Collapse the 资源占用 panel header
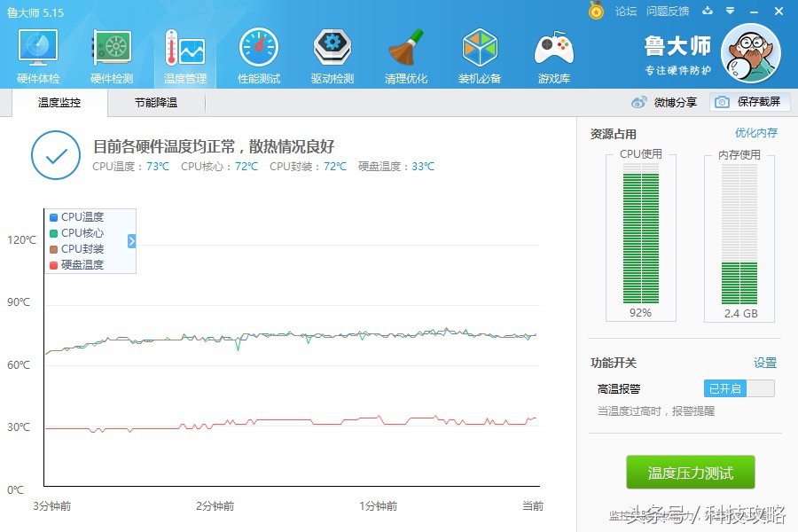The height and width of the screenshot is (532, 798). click(613, 135)
